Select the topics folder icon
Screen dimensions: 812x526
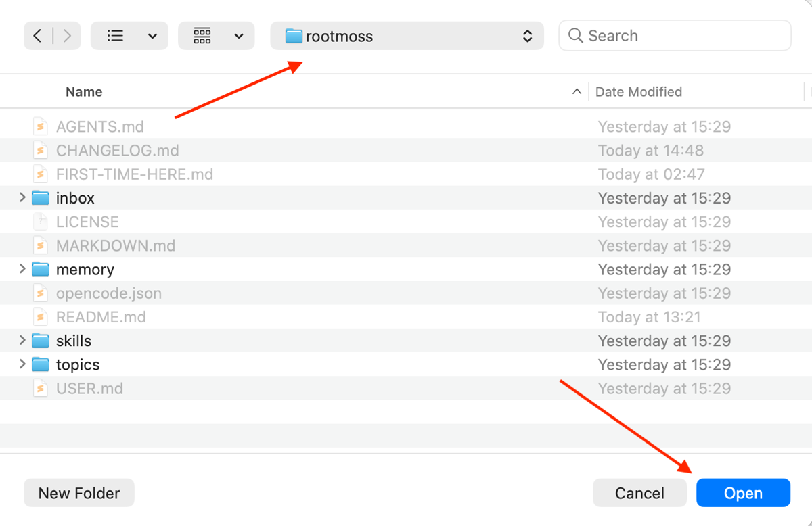click(41, 364)
